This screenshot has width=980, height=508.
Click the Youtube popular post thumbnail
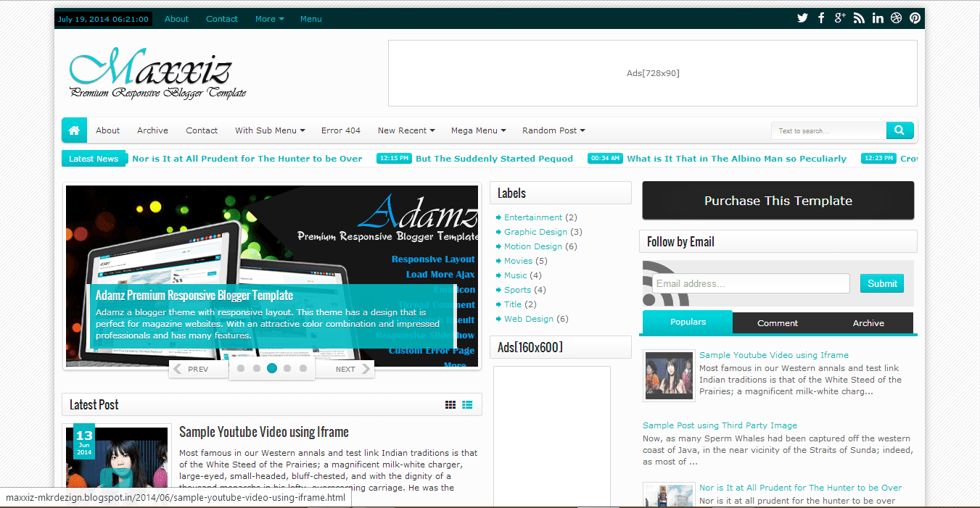pos(669,375)
